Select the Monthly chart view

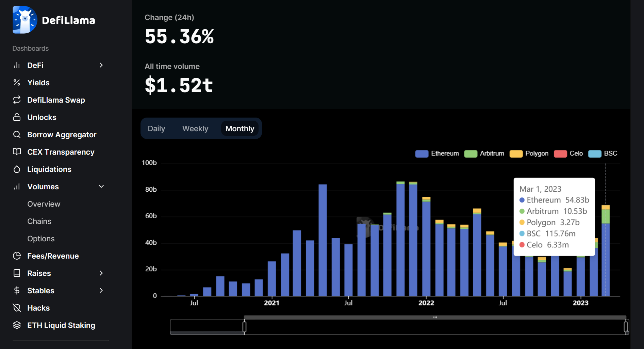coord(240,128)
